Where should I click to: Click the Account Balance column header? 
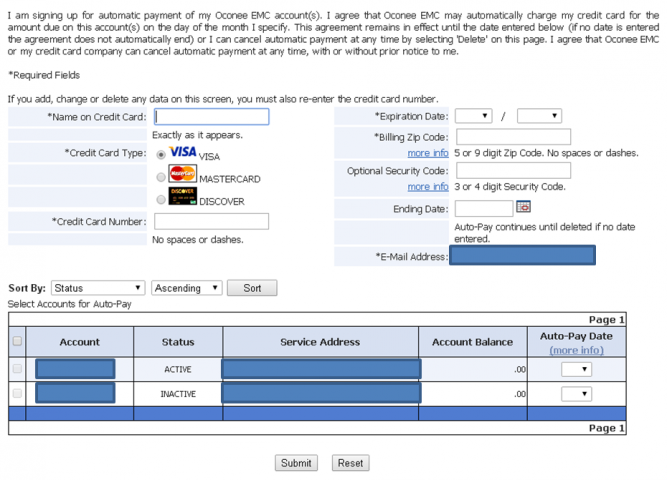click(473, 342)
